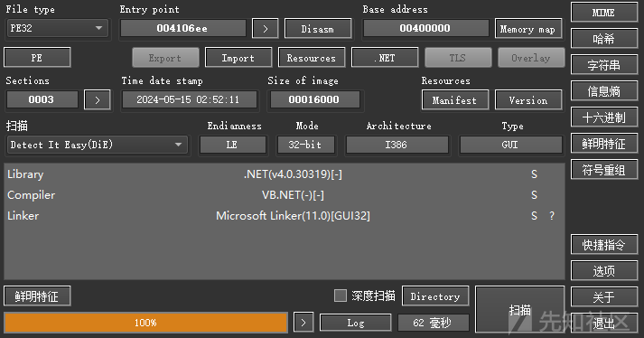Image resolution: width=644 pixels, height=338 pixels.
Task: Click the Time date stamp field
Action: pyautogui.click(x=190, y=99)
